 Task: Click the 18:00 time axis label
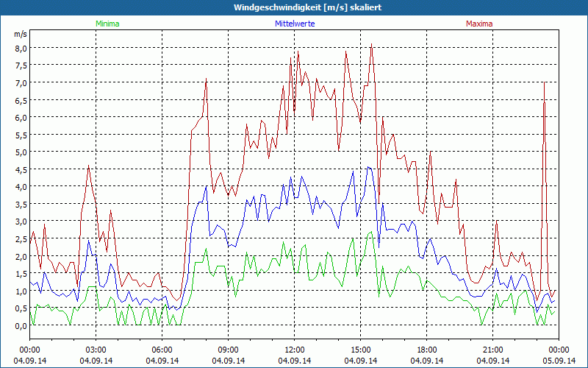(426, 350)
